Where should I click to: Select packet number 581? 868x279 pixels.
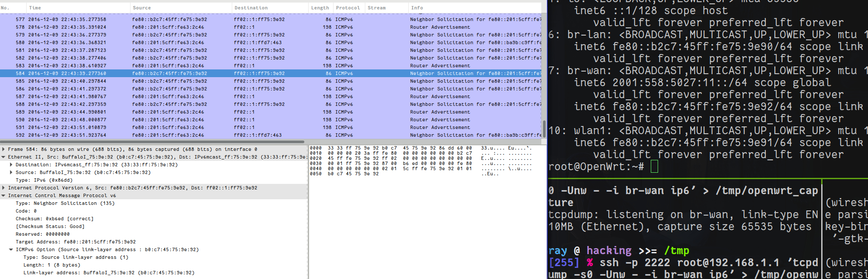pyautogui.click(x=270, y=50)
